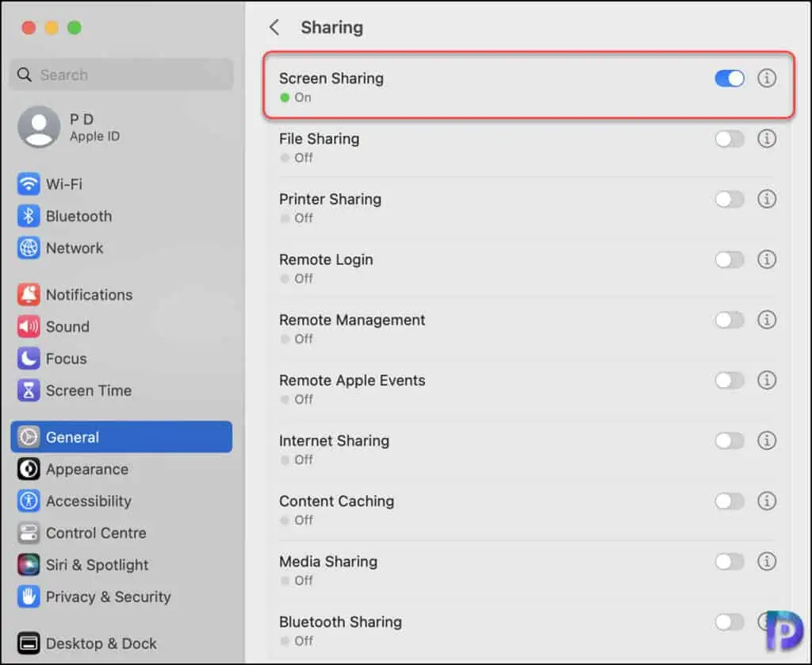Click the Apple ID profile avatar
Screen dimensions: 812x665
click(x=39, y=127)
